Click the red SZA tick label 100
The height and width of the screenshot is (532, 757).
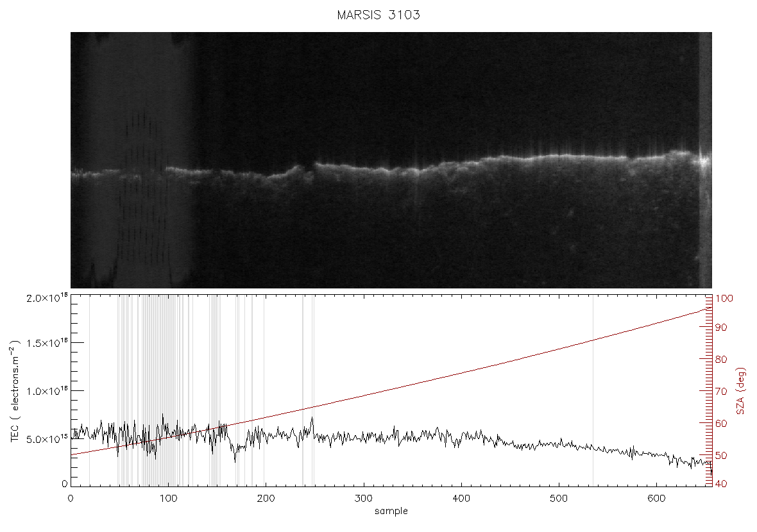pyautogui.click(x=724, y=299)
